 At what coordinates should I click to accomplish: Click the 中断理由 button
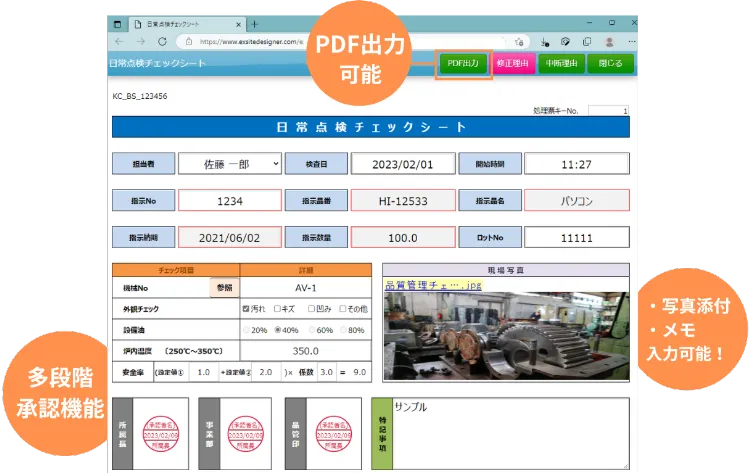click(558, 63)
